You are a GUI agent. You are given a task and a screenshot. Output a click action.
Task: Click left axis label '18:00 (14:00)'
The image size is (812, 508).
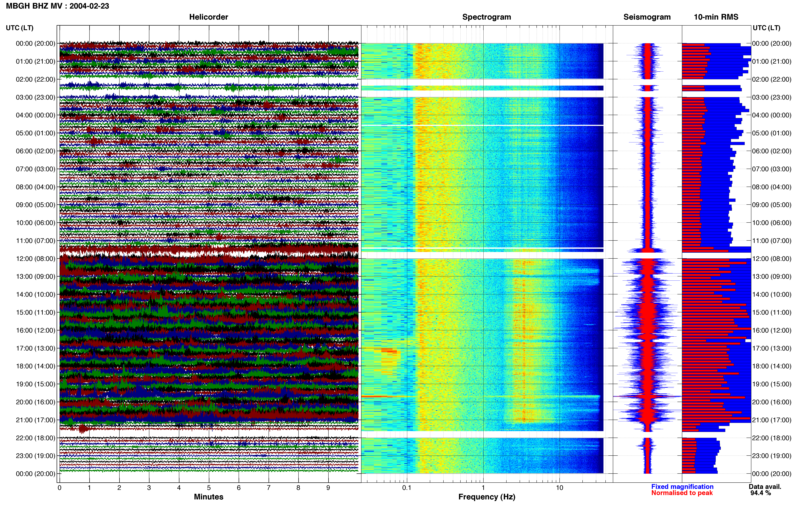pyautogui.click(x=36, y=366)
